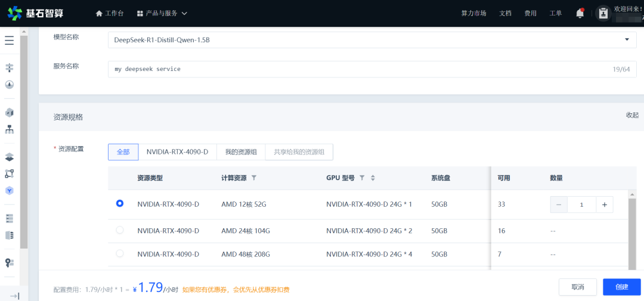
Task: Click the quantity input showing 1
Action: tap(581, 204)
